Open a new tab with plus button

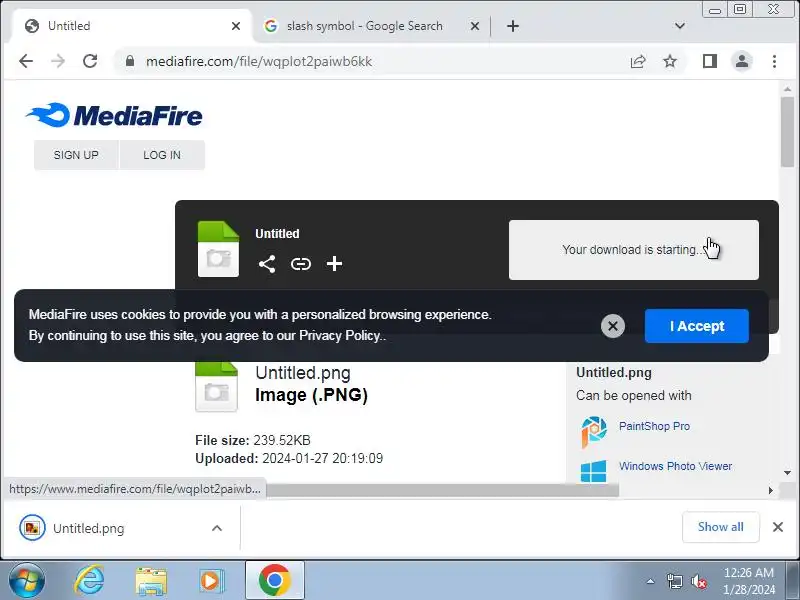pyautogui.click(x=513, y=26)
